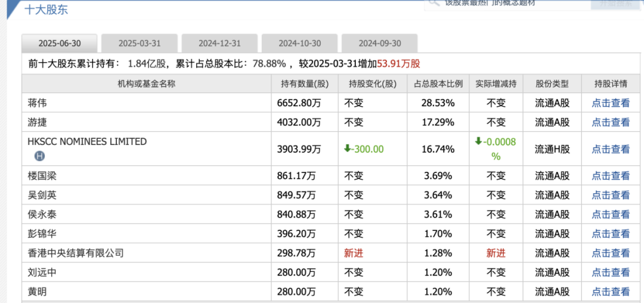Click the search magnifier icon at top

[434, 2]
